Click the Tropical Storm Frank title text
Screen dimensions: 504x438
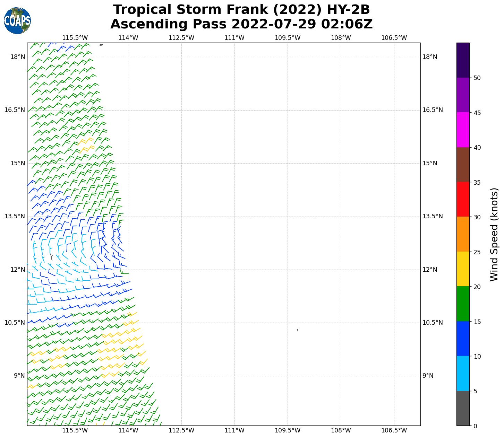[x=241, y=10]
